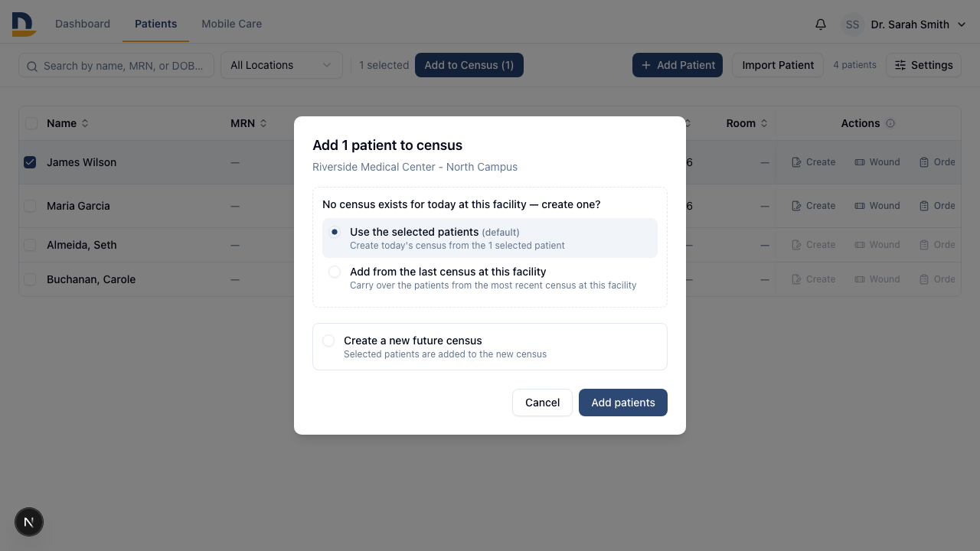Open the Dashboard tab

(83, 24)
